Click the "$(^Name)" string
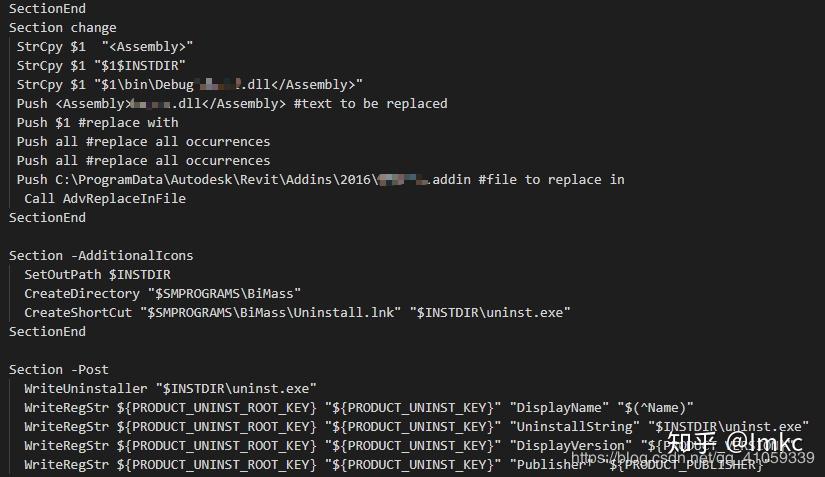This screenshot has width=825, height=477. tap(654, 407)
